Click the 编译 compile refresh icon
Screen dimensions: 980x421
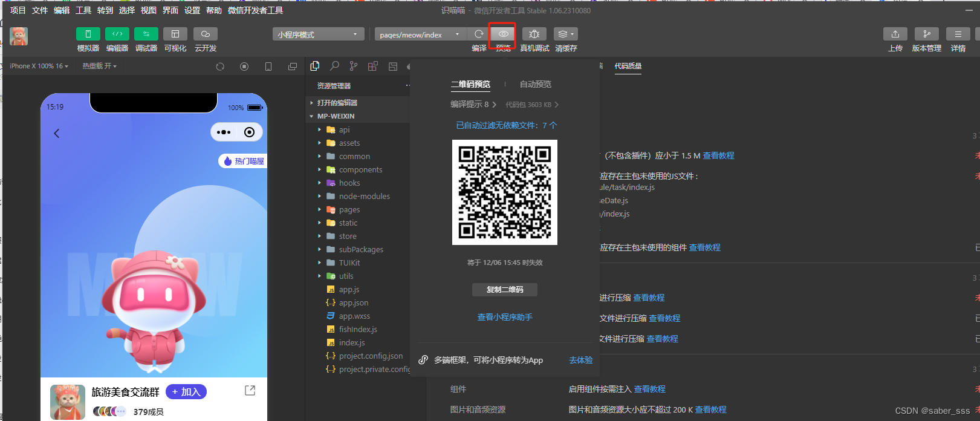click(479, 34)
